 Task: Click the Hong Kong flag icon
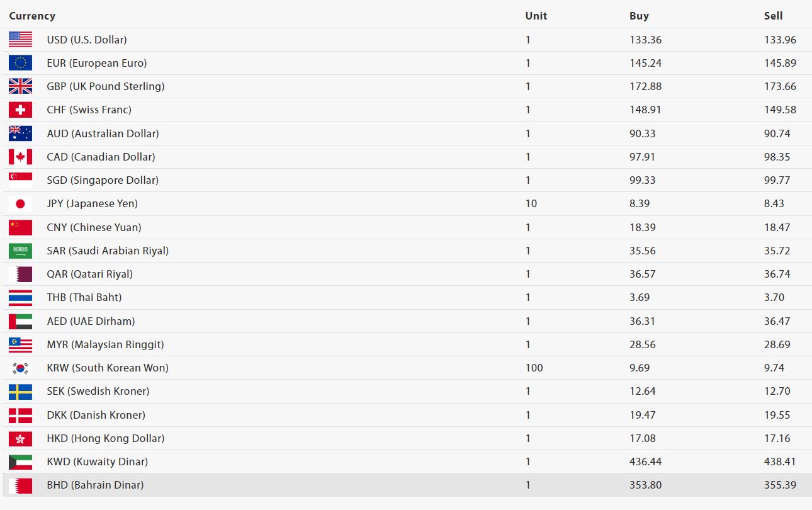click(x=20, y=438)
